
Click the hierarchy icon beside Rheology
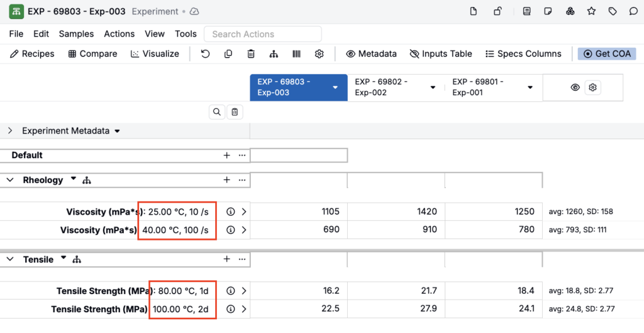[86, 180]
